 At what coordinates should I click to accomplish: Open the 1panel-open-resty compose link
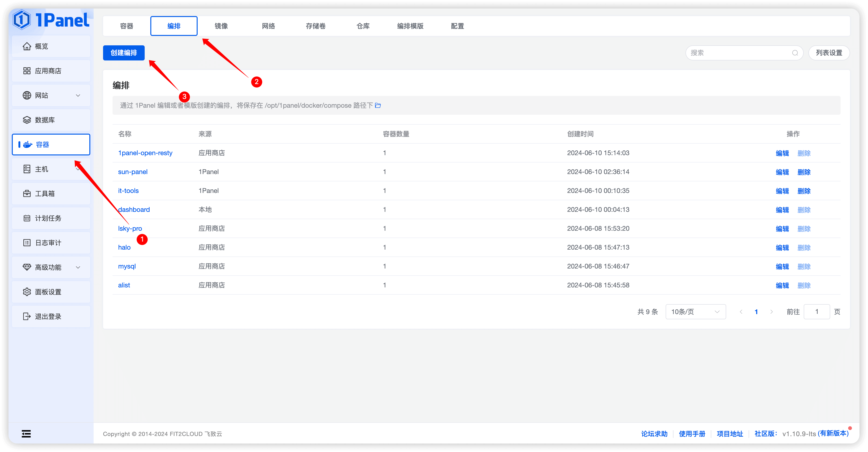tap(145, 153)
